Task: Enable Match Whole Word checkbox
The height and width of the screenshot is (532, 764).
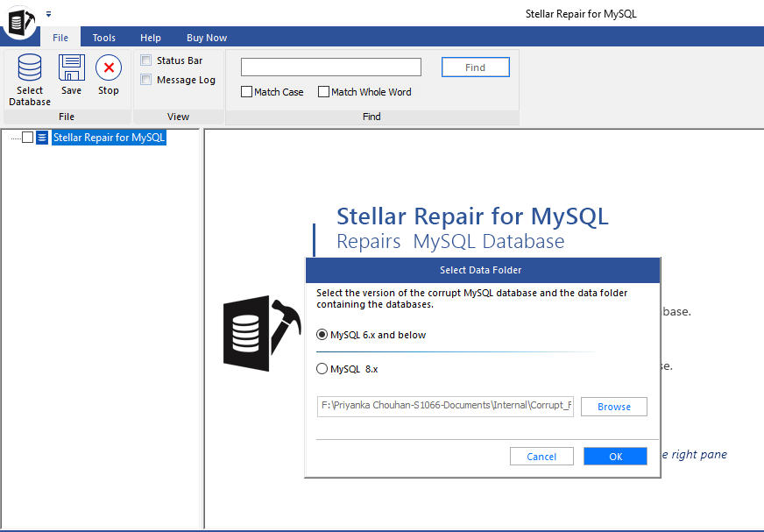Action: pos(323,92)
